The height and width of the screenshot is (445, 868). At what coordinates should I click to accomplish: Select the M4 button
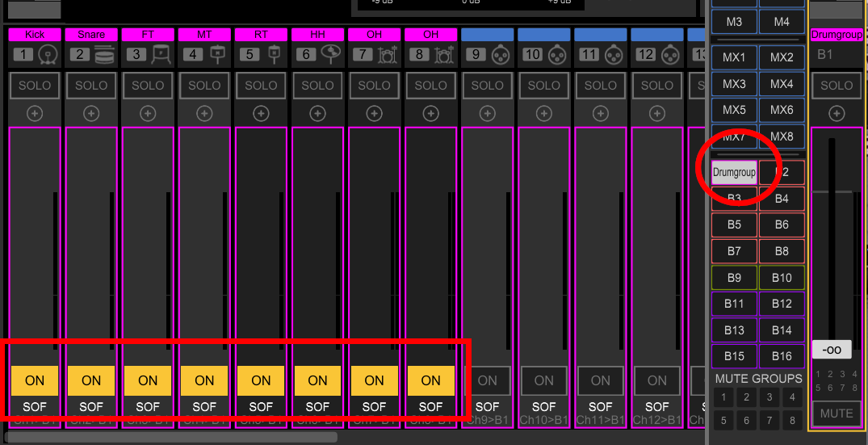782,22
